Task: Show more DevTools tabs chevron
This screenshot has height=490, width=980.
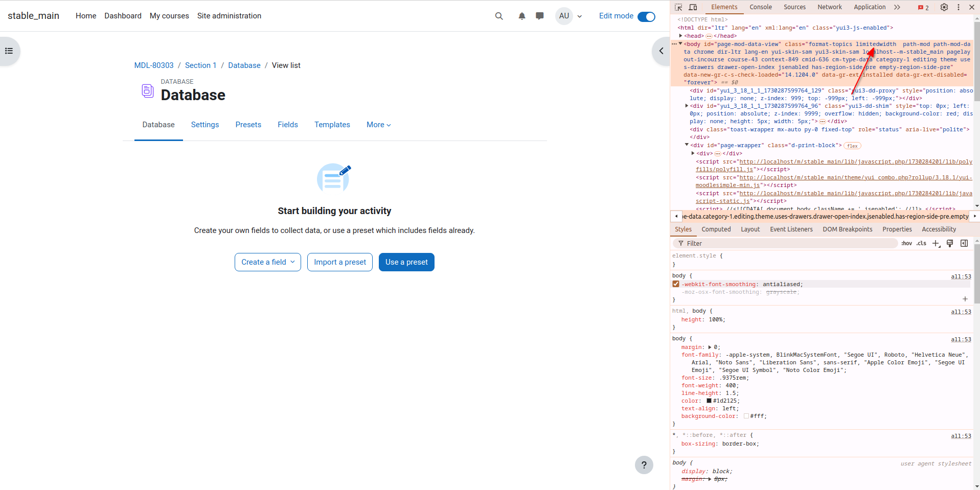Action: pyautogui.click(x=897, y=7)
